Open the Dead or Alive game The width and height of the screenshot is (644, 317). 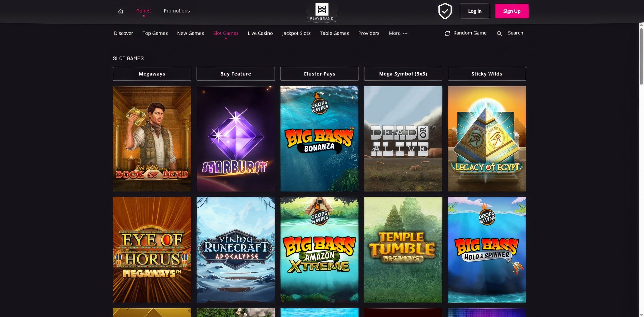403,139
